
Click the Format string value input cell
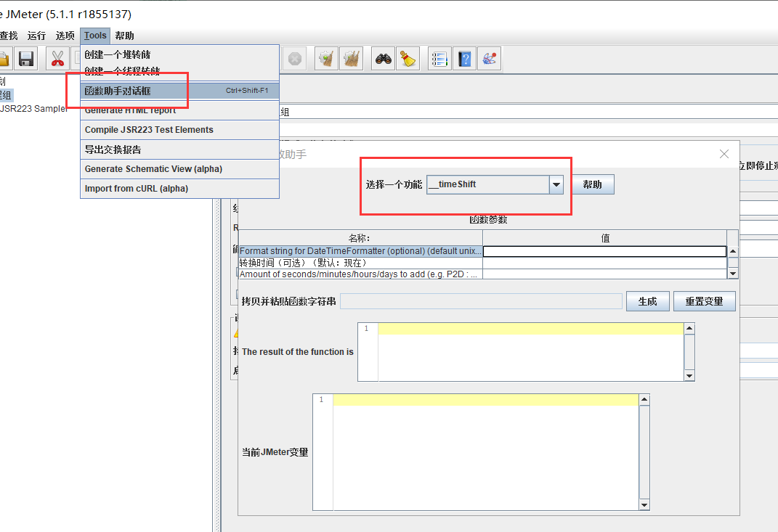[x=604, y=251]
